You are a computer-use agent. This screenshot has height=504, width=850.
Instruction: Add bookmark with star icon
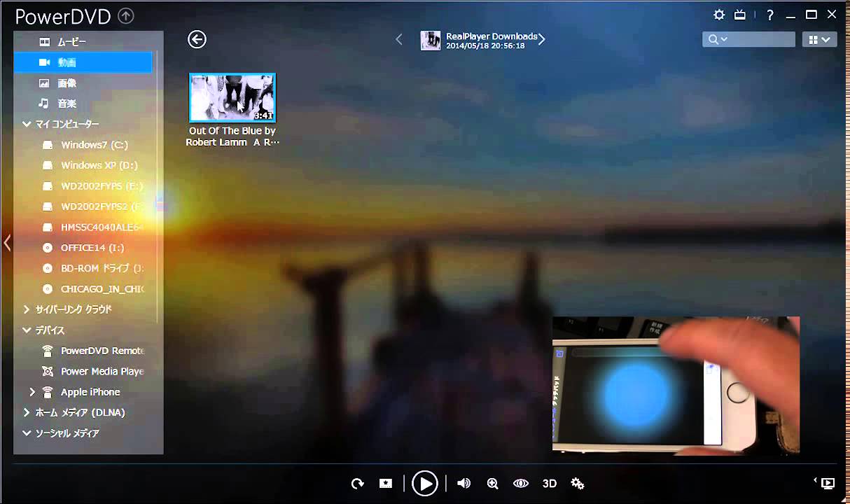[385, 483]
